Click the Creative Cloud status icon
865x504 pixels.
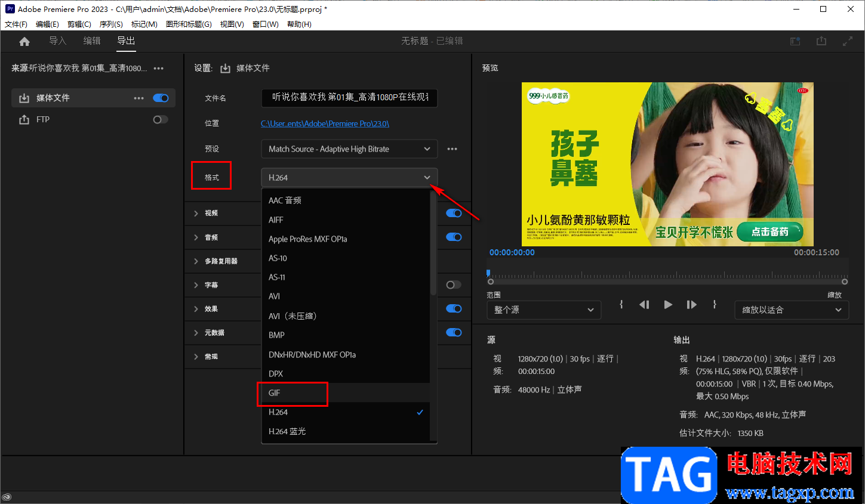tap(7, 497)
